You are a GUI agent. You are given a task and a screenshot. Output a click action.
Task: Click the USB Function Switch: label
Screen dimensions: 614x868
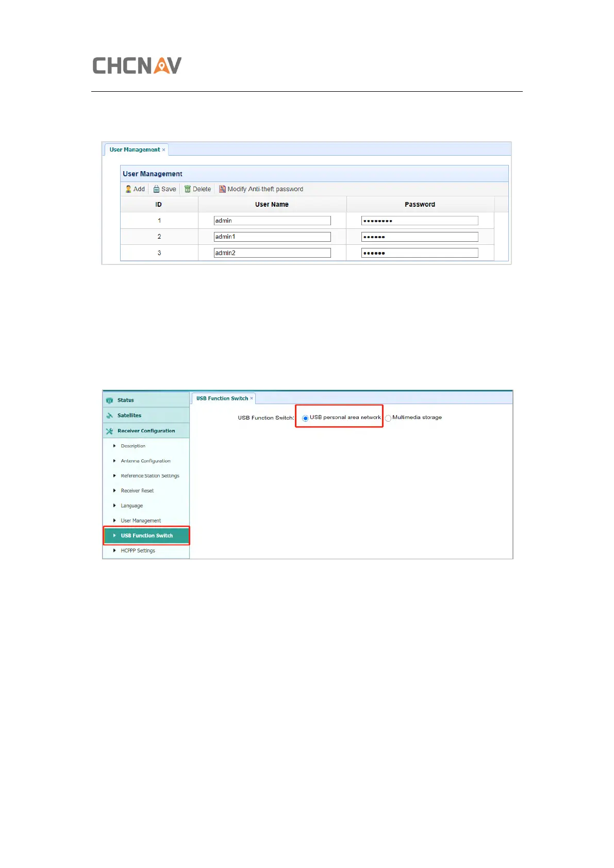tap(266, 418)
